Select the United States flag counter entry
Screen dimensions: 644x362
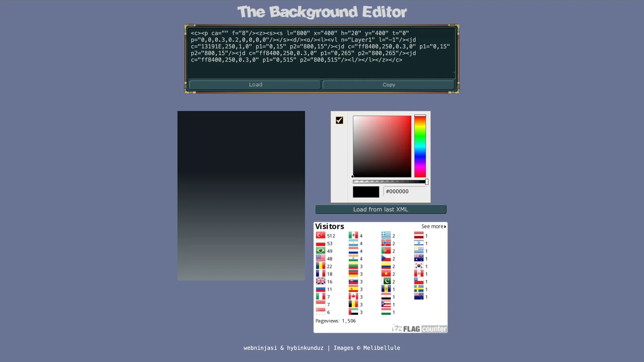pos(320,259)
